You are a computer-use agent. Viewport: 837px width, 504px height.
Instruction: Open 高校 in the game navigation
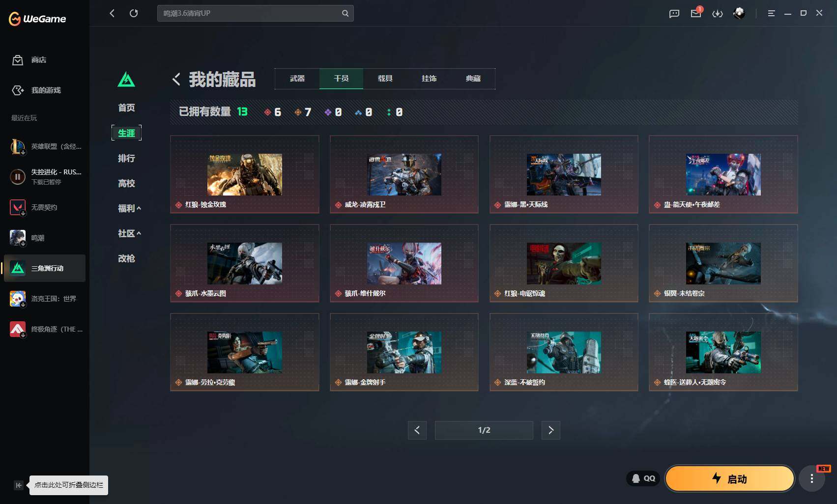click(x=126, y=183)
